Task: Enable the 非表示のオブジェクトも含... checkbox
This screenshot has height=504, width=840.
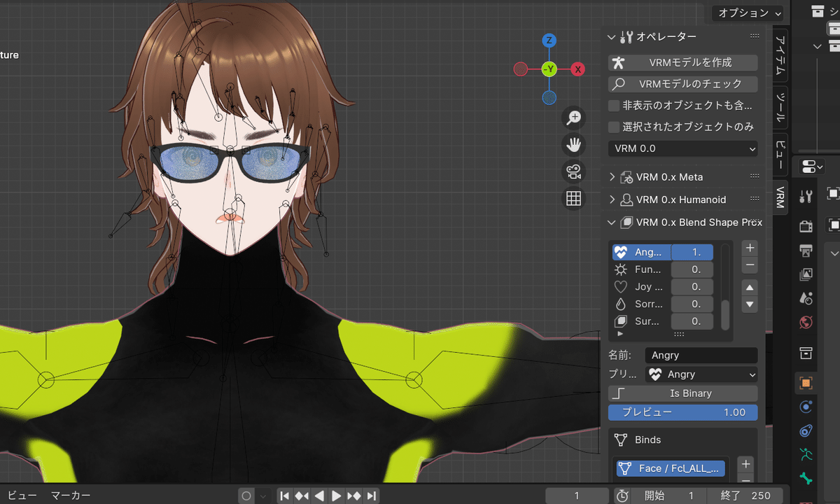Action: pos(614,106)
